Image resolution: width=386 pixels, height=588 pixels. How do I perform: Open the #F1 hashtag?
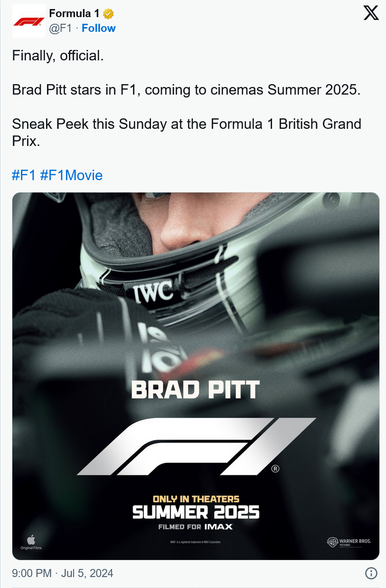(24, 175)
